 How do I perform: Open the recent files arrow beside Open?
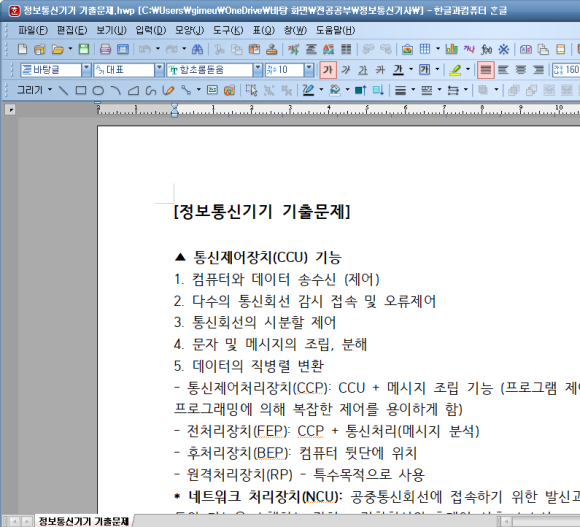(x=70, y=49)
